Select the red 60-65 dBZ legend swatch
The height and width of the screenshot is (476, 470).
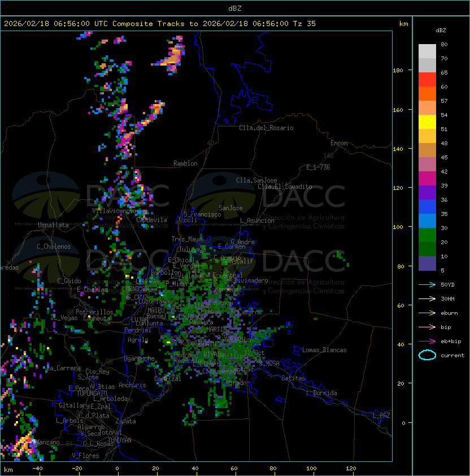427,80
